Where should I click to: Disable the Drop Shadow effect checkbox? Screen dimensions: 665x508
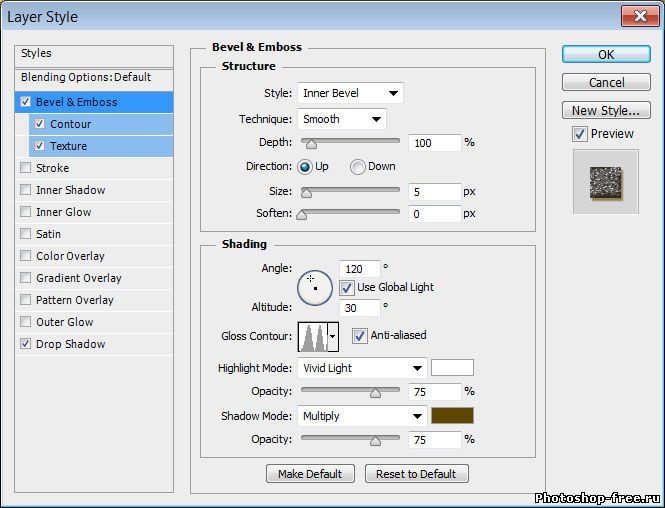25,344
